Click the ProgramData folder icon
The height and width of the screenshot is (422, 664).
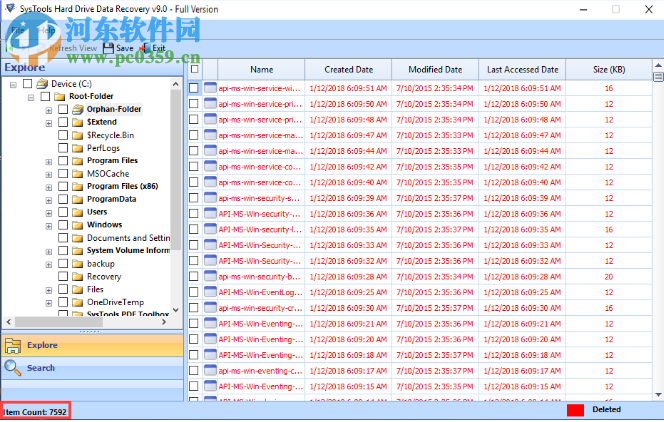click(x=77, y=199)
